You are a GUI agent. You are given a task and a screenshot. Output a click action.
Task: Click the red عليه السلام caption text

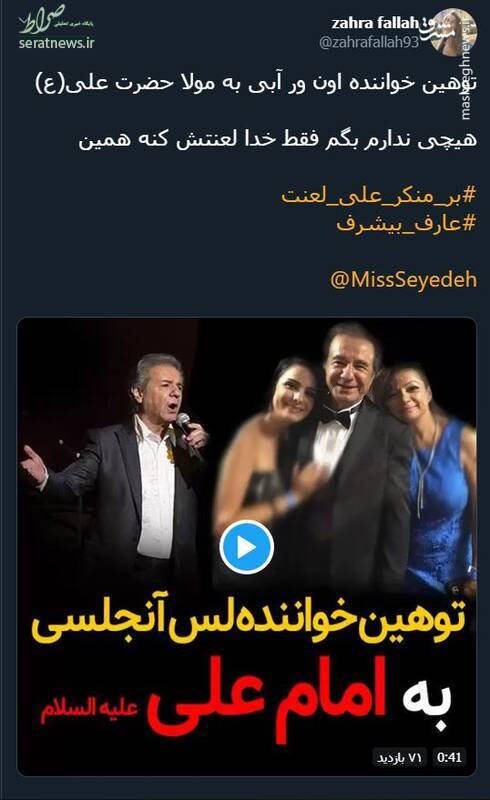pyautogui.click(x=90, y=710)
